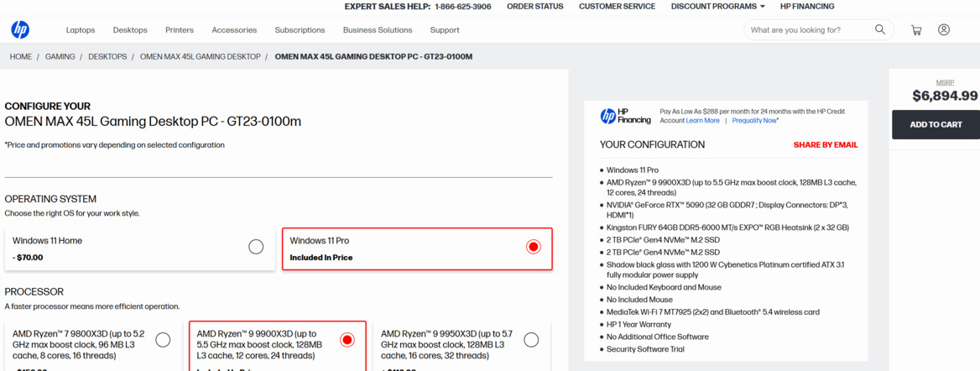Select Windows 11 Pro radio button
The image size is (980, 371).
tap(533, 247)
